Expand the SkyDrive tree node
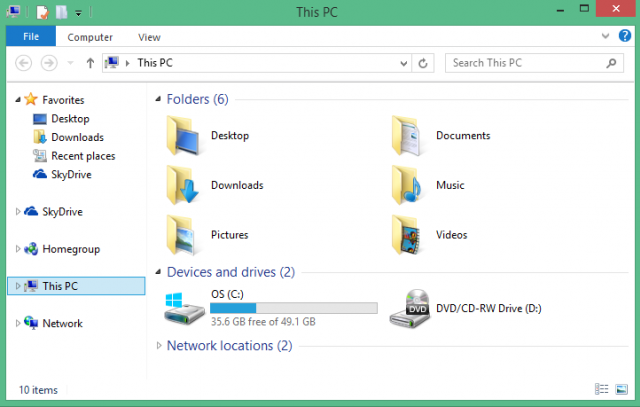The image size is (640, 407). click(x=18, y=211)
